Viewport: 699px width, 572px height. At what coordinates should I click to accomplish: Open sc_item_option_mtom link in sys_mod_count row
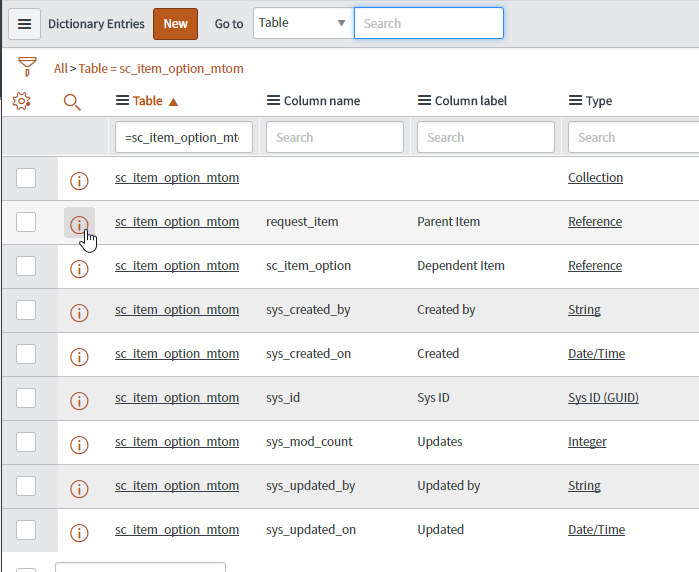click(x=177, y=442)
